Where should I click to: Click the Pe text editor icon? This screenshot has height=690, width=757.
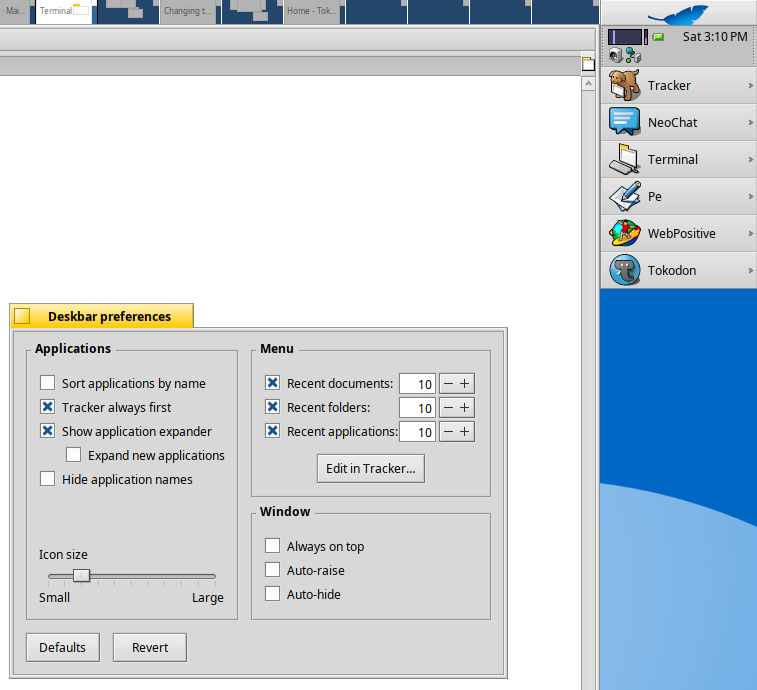624,196
